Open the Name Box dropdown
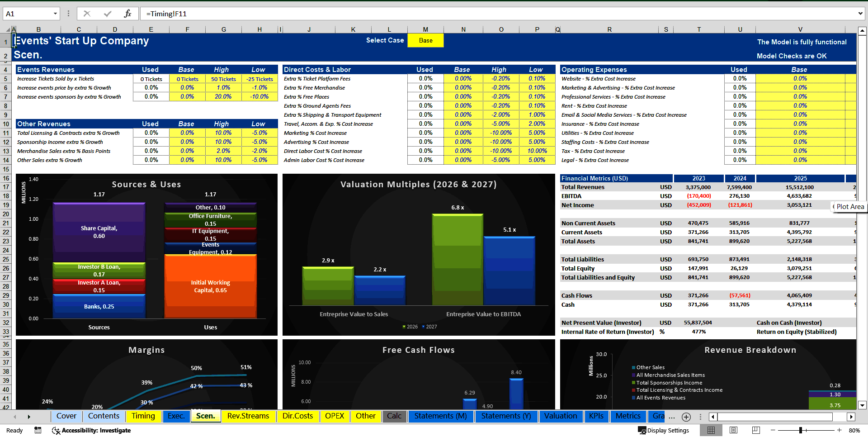The image size is (868, 437). click(55, 14)
